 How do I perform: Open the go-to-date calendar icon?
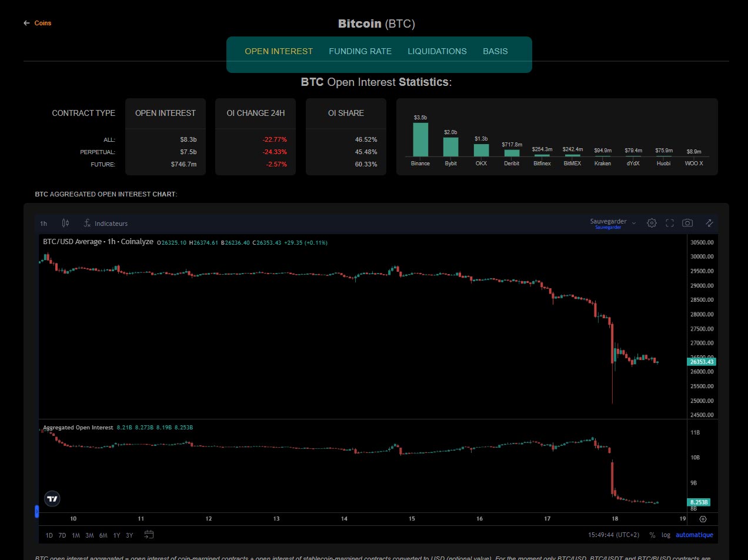tap(149, 535)
